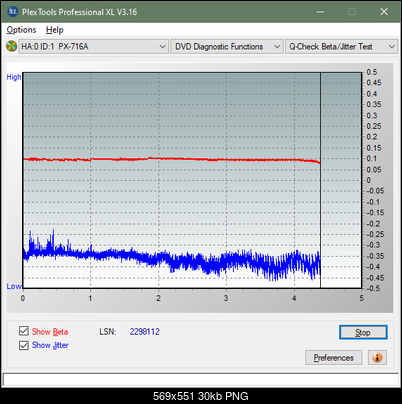The image size is (402, 404).
Task: Click the empty status bar field at bottom
Action: point(201,380)
